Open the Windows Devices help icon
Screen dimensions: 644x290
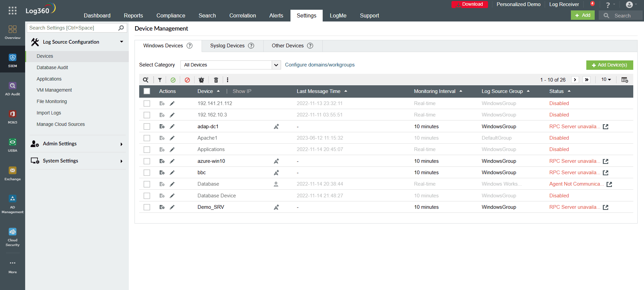pyautogui.click(x=190, y=46)
